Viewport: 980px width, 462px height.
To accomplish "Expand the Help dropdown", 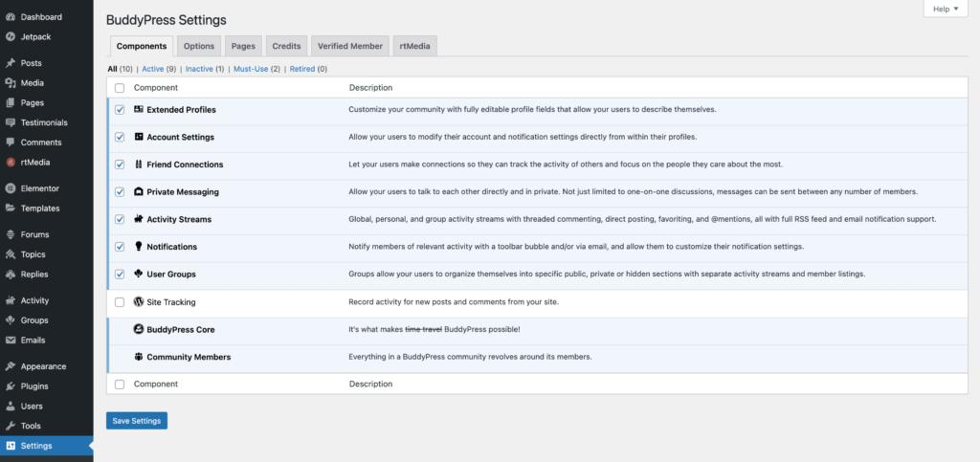I will 945,10.
